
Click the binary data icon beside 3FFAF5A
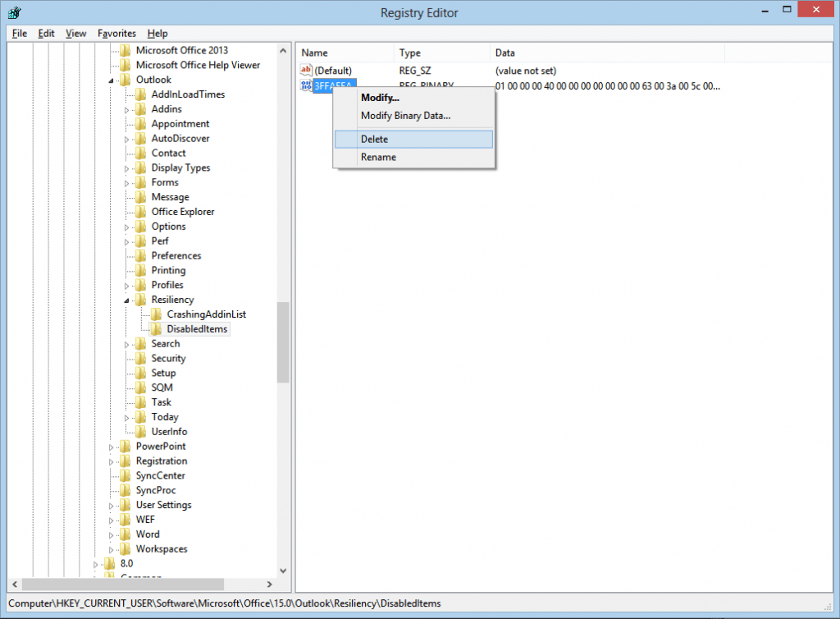[305, 85]
